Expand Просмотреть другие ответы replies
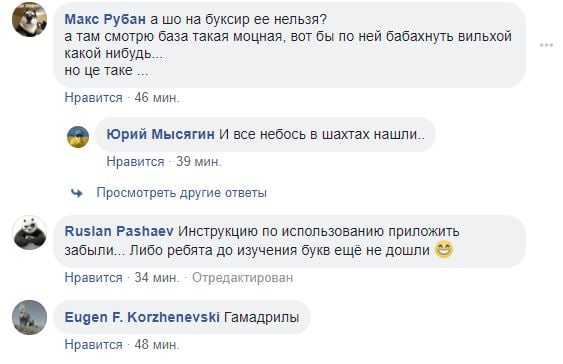Viewport: 563px width, 364px height. tap(181, 193)
